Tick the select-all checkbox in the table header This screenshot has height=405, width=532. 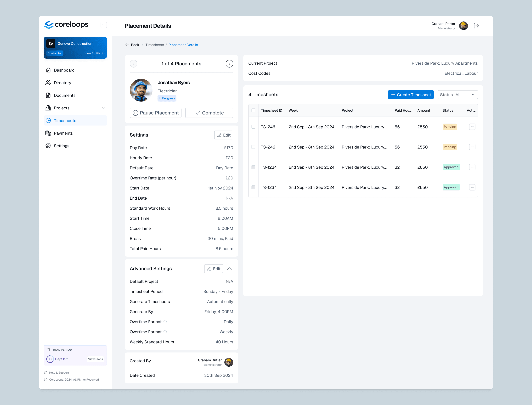pos(253,110)
